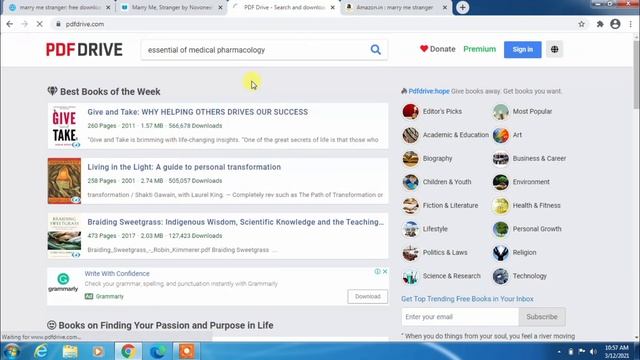This screenshot has width=640, height=360.
Task: Open Science & Research category icon
Action: coord(410,276)
